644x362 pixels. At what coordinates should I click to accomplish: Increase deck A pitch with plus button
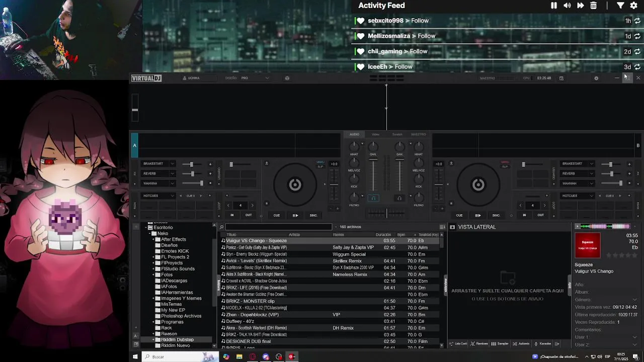point(338,208)
